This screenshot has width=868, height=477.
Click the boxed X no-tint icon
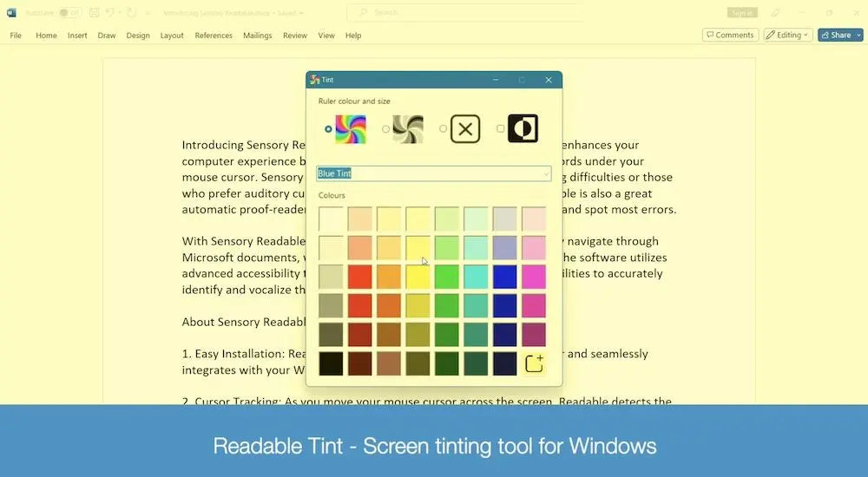[465, 129]
